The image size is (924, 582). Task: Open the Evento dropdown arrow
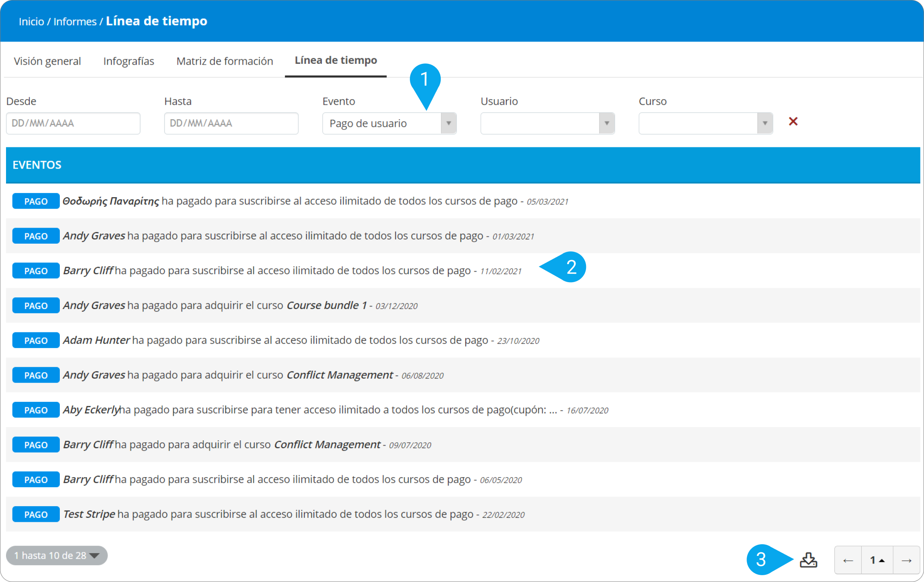[448, 123]
